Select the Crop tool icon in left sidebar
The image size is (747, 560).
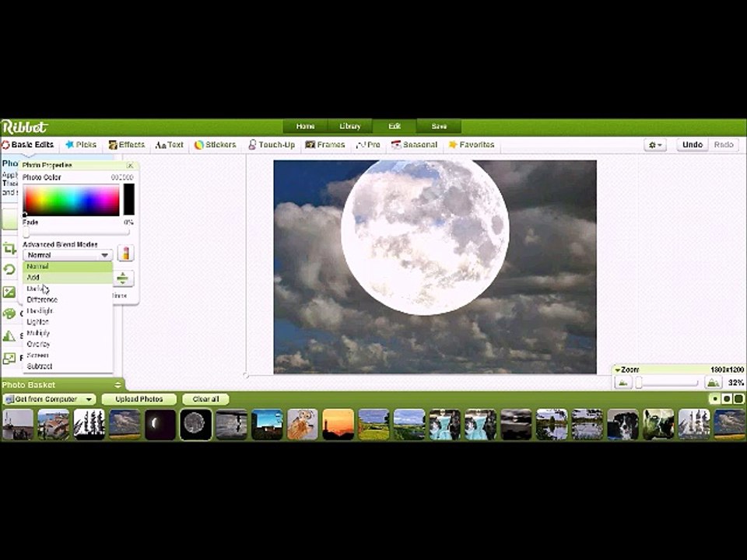(x=9, y=248)
